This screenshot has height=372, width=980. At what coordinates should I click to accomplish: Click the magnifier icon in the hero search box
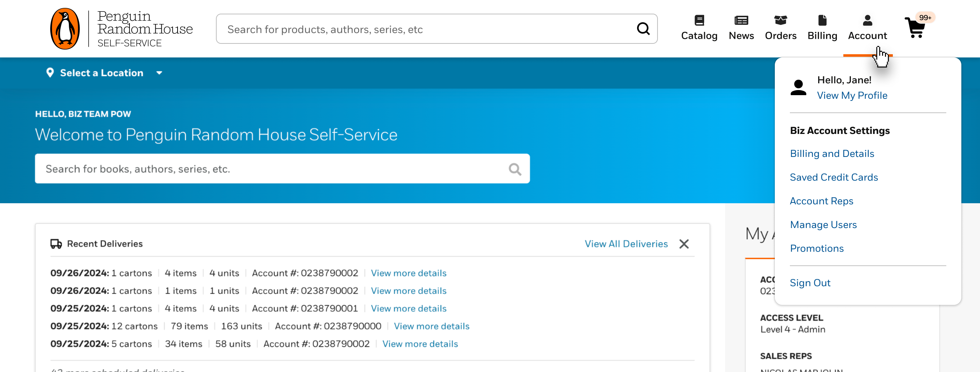click(515, 169)
